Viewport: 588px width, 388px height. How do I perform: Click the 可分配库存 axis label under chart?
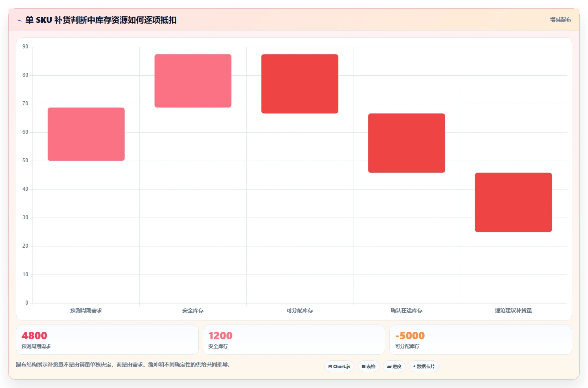[x=300, y=310]
